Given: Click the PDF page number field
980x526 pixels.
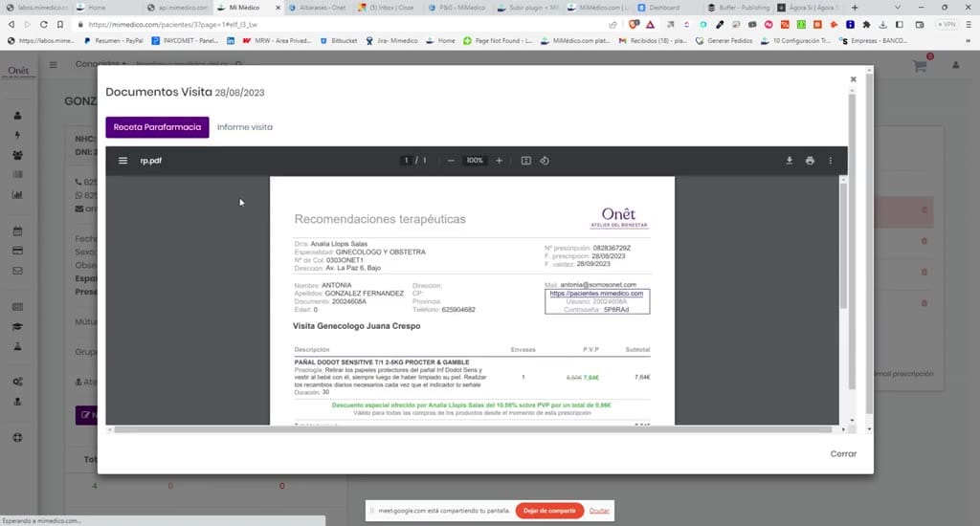Looking at the screenshot, I should point(406,161).
